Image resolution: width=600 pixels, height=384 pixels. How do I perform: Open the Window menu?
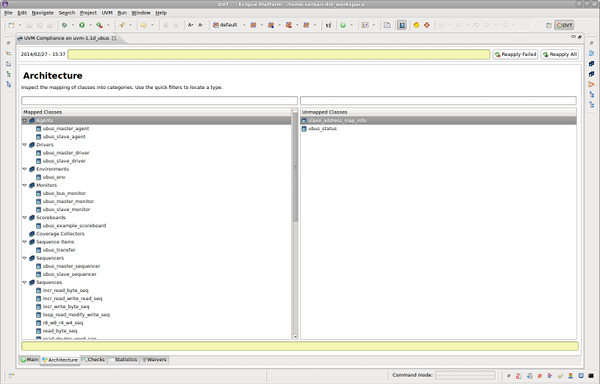pyautogui.click(x=141, y=13)
